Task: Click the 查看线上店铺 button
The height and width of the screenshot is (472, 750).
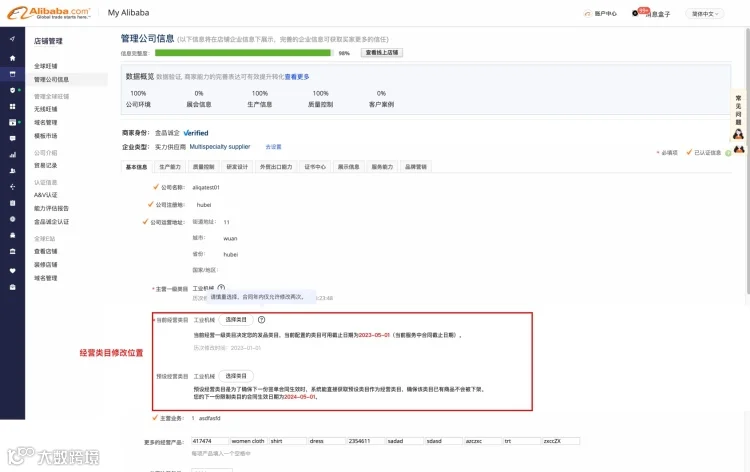Action: pos(382,53)
